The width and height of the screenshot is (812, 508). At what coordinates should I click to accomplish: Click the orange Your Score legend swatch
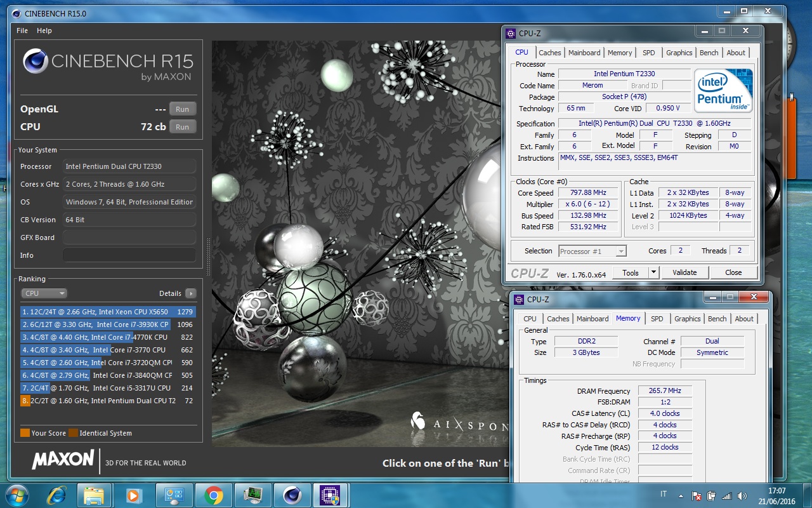(25, 433)
